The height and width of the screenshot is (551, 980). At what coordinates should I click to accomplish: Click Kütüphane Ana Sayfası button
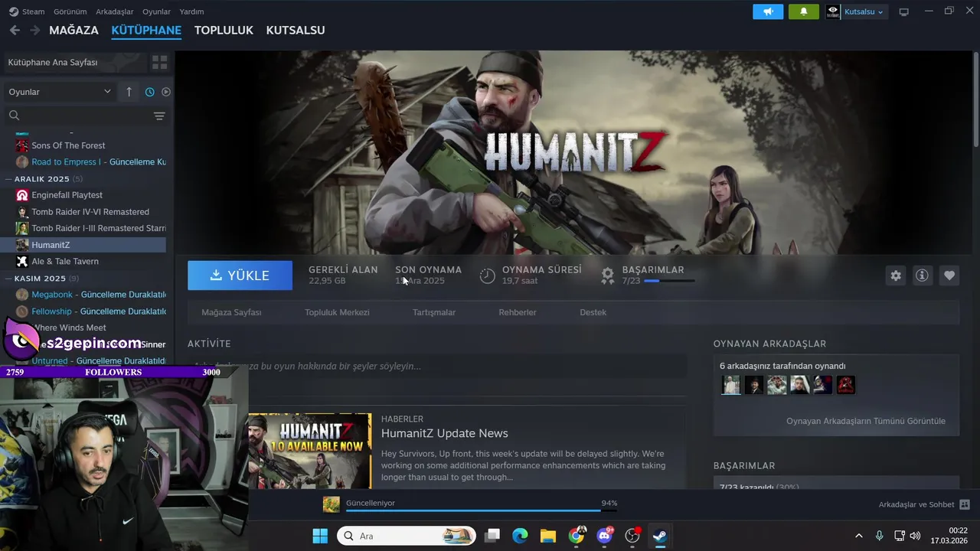(73, 62)
